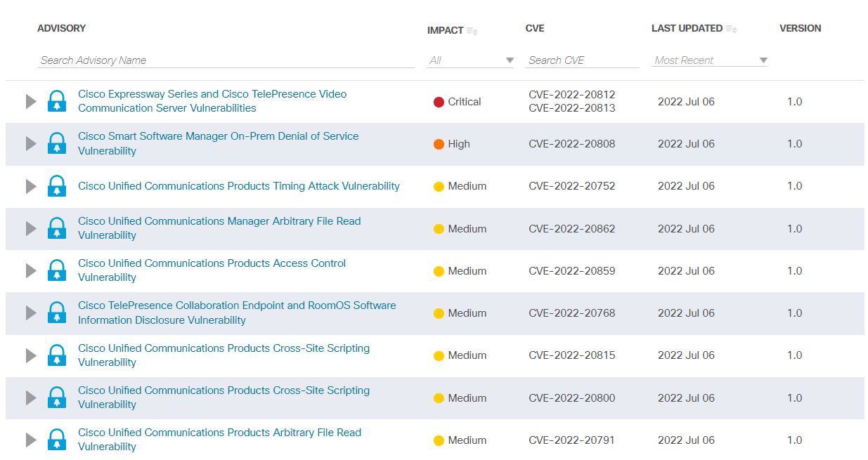Click the lock icon for Timing Attack Vulnerability row
The width and height of the screenshot is (868, 460).
(x=57, y=186)
